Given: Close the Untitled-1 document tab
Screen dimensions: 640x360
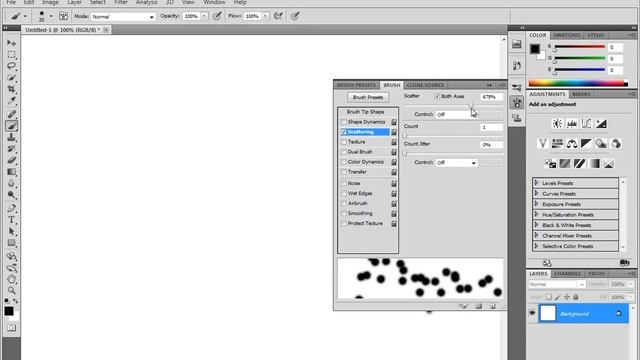Looking at the screenshot, I should 106,30.
